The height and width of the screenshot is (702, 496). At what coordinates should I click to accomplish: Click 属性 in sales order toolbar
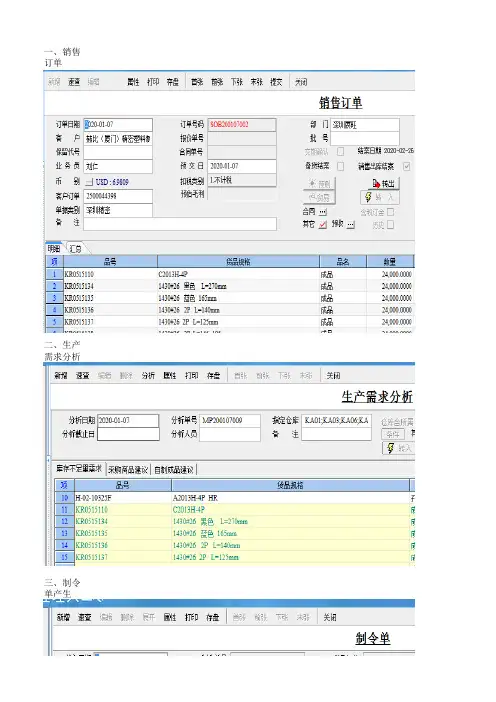point(133,82)
